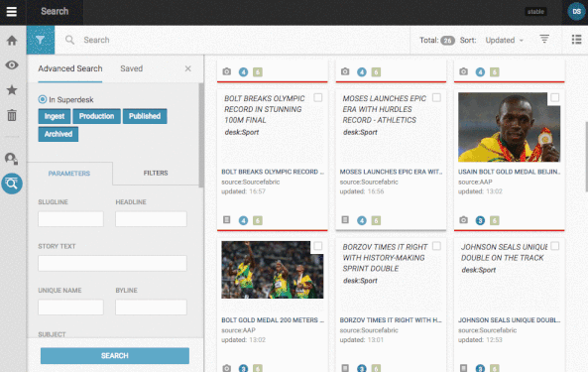Focus the Byline input field
The height and width of the screenshot is (372, 588).
point(151,308)
